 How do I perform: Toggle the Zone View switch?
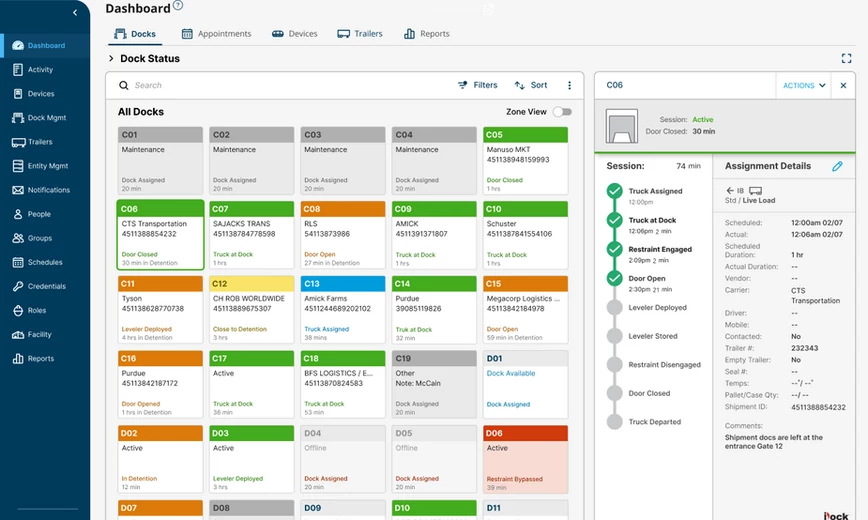click(562, 112)
